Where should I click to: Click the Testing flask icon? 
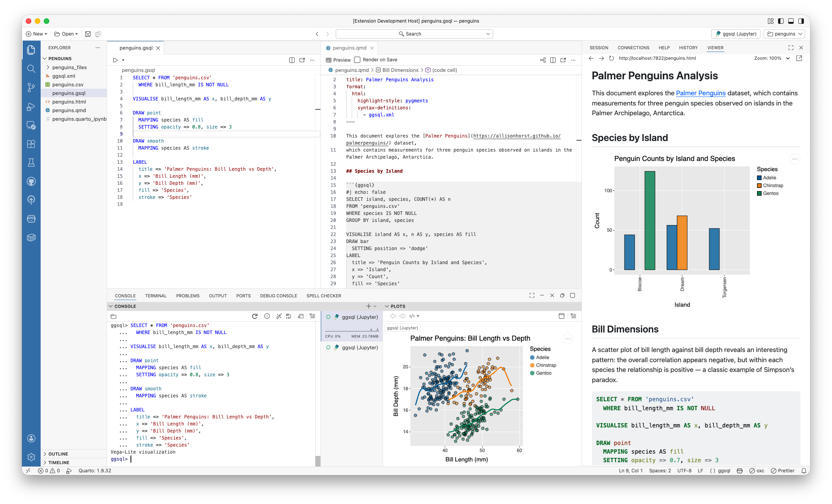[x=31, y=163]
